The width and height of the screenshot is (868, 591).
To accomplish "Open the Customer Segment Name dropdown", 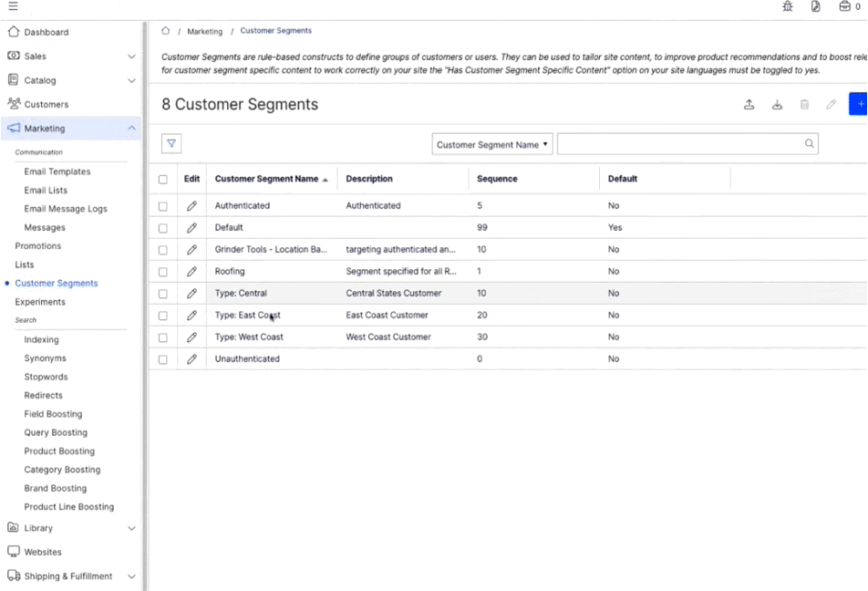I will (x=492, y=144).
